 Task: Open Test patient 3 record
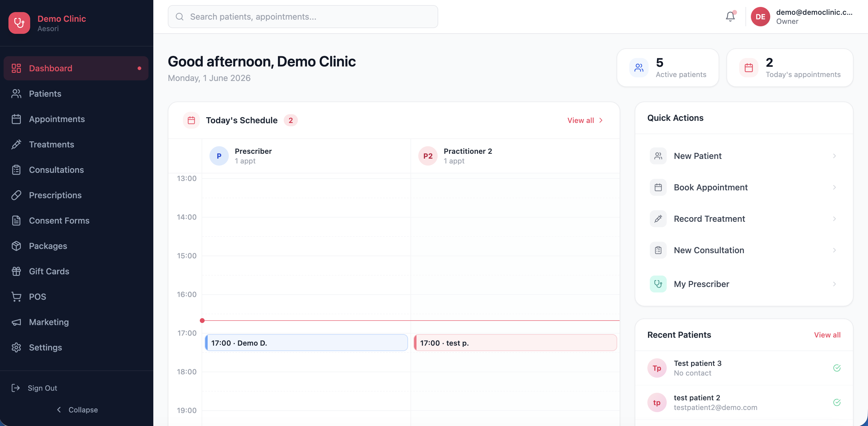(x=744, y=368)
